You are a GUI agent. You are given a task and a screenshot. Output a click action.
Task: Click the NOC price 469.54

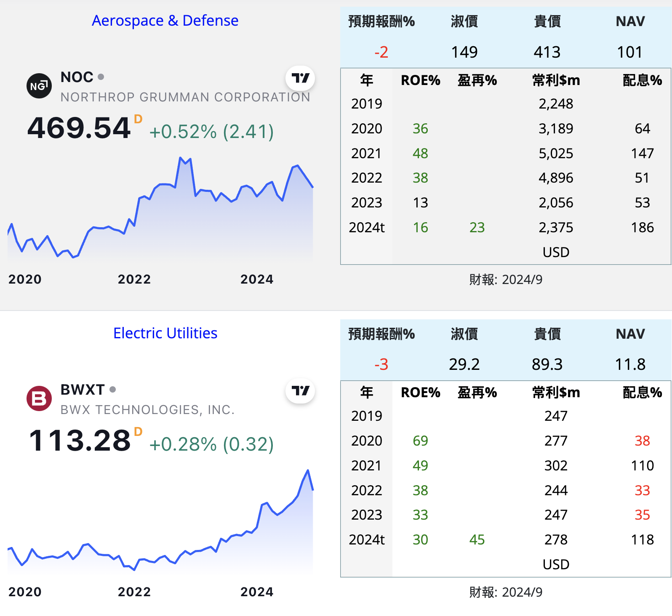coord(79,128)
